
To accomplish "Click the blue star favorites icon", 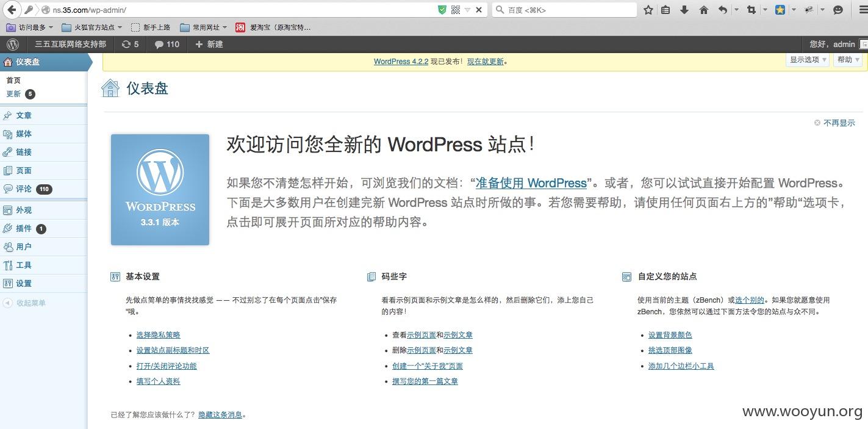I will [780, 10].
